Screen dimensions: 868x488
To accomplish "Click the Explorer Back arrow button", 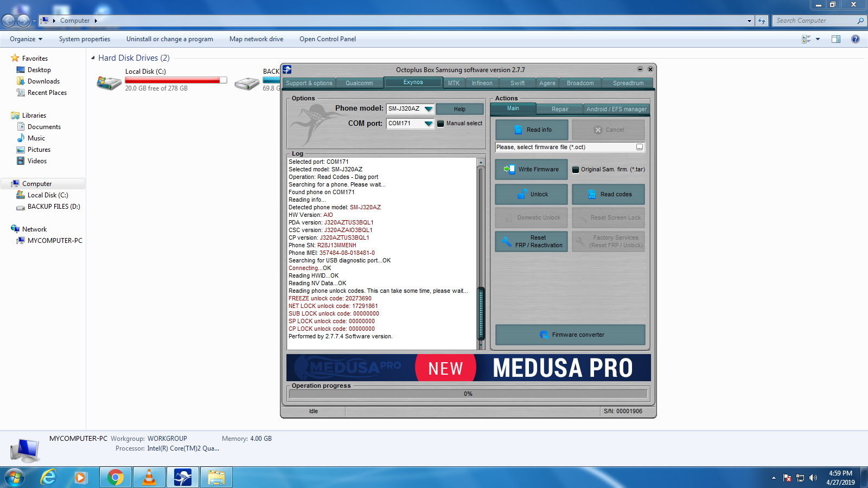I will 9,21.
